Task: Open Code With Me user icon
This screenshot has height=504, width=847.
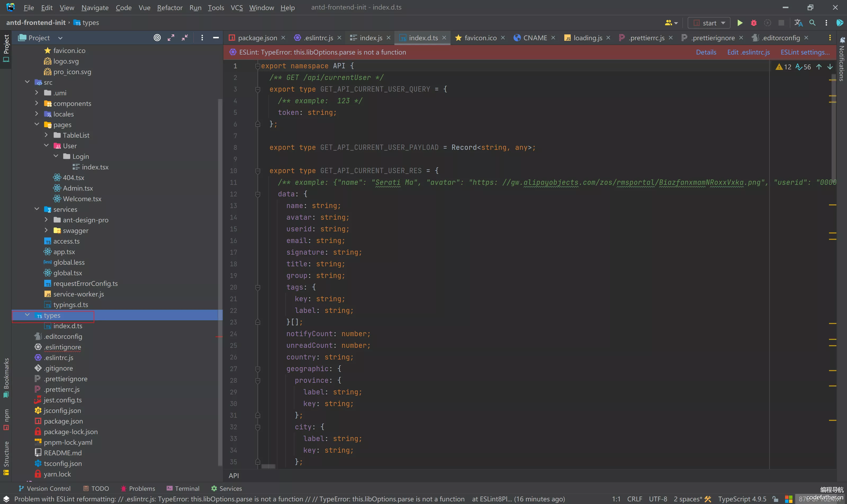Action: coord(671,23)
